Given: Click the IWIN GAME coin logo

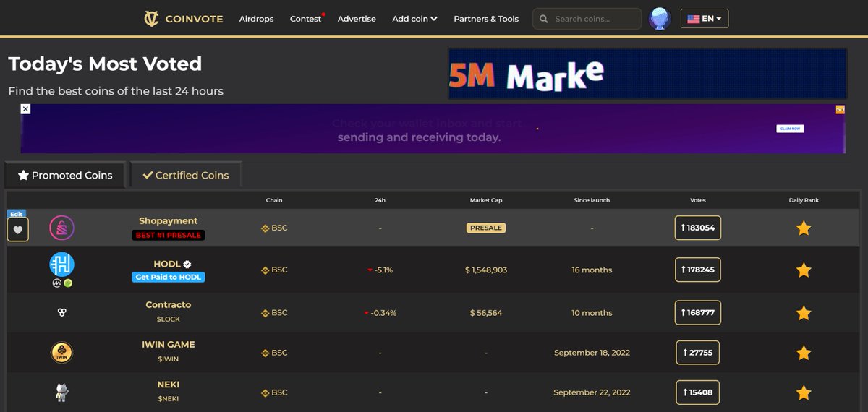Looking at the screenshot, I should 61,353.
